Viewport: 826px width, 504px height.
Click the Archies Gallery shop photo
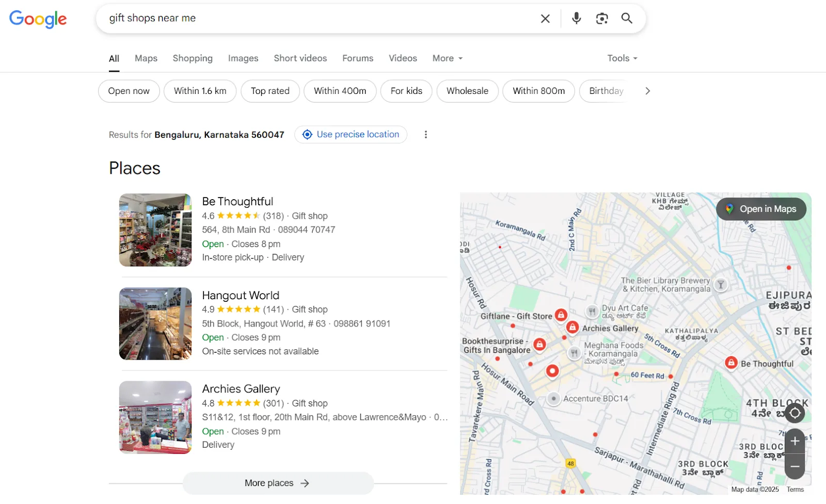point(155,417)
